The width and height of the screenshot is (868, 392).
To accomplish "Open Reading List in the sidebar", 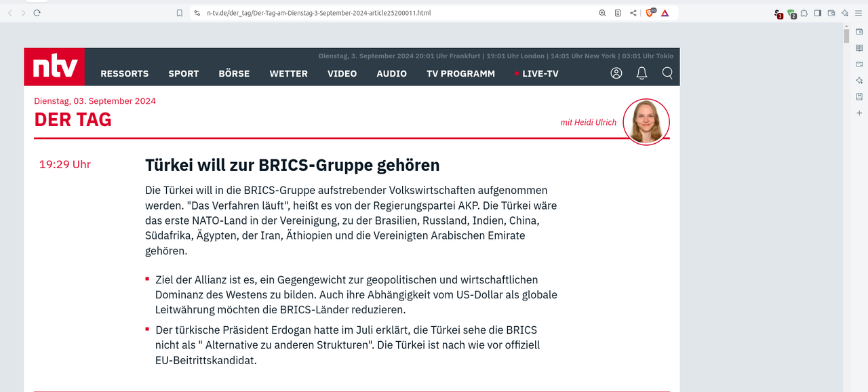I will [859, 48].
